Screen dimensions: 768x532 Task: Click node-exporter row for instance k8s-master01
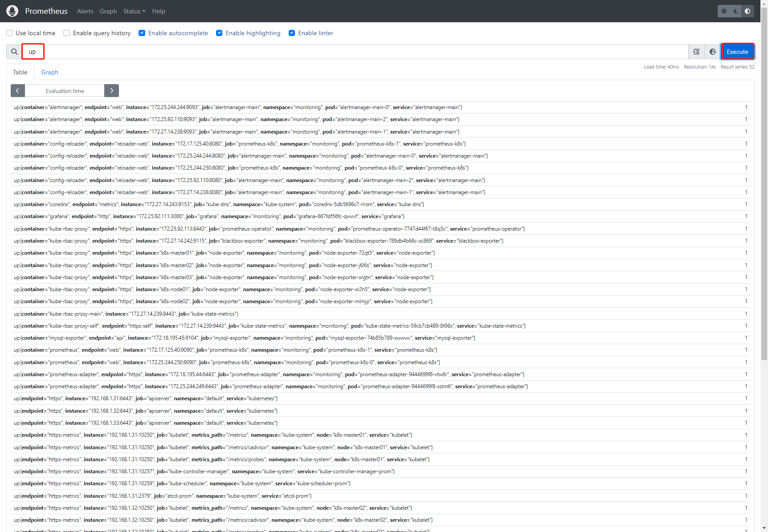380,253
